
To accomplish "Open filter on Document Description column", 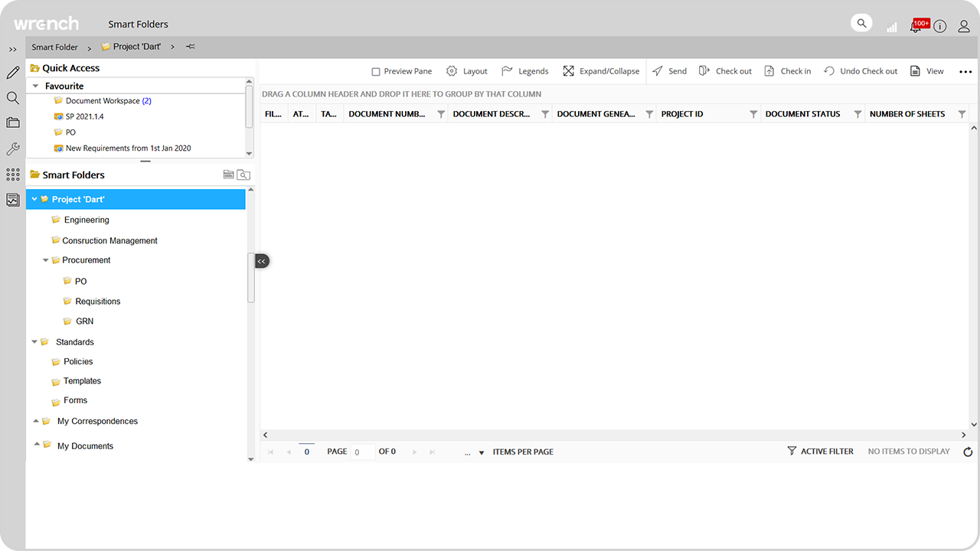I will (545, 114).
